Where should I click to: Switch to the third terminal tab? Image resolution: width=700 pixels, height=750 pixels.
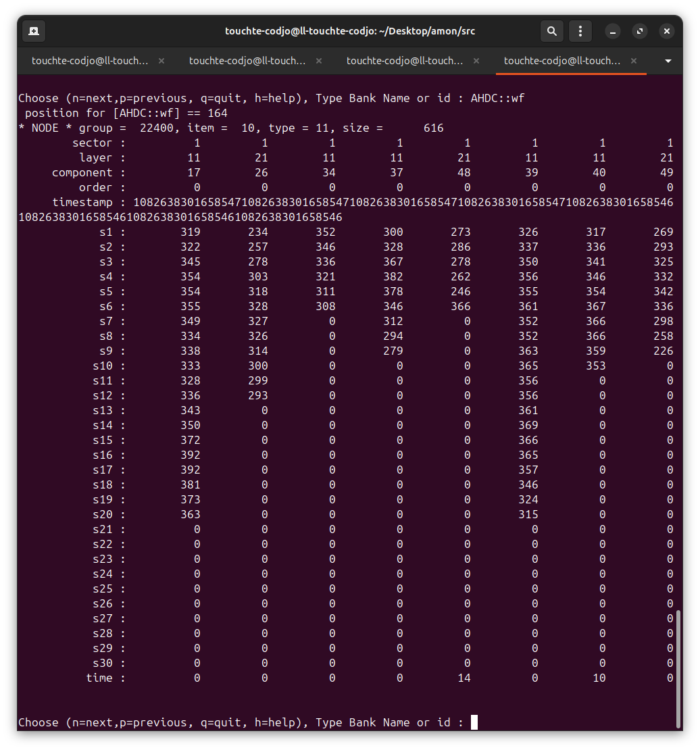point(405,61)
